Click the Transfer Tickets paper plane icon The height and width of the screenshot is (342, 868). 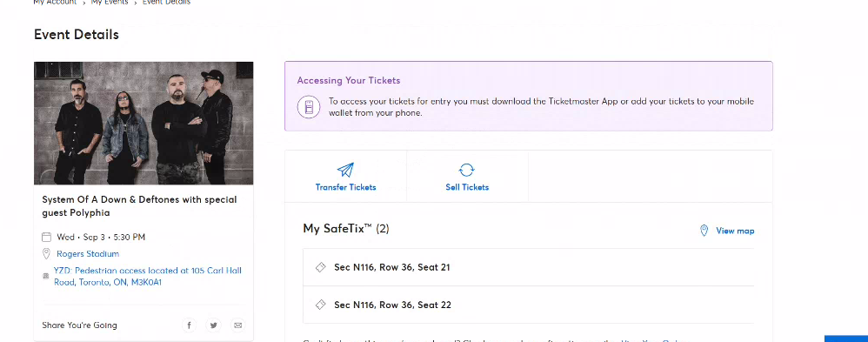point(345,170)
